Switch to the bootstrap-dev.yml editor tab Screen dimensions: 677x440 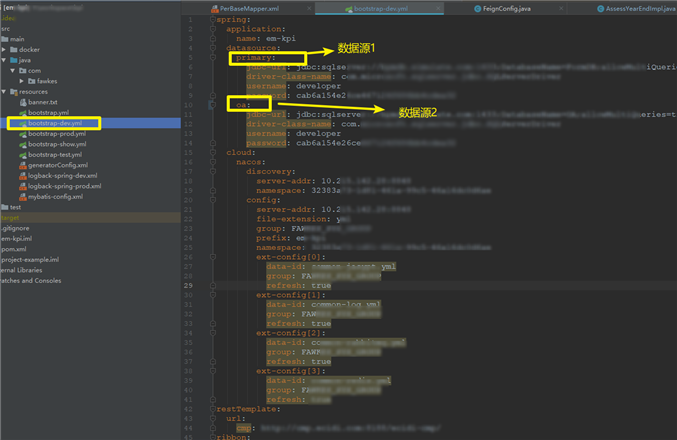380,9
